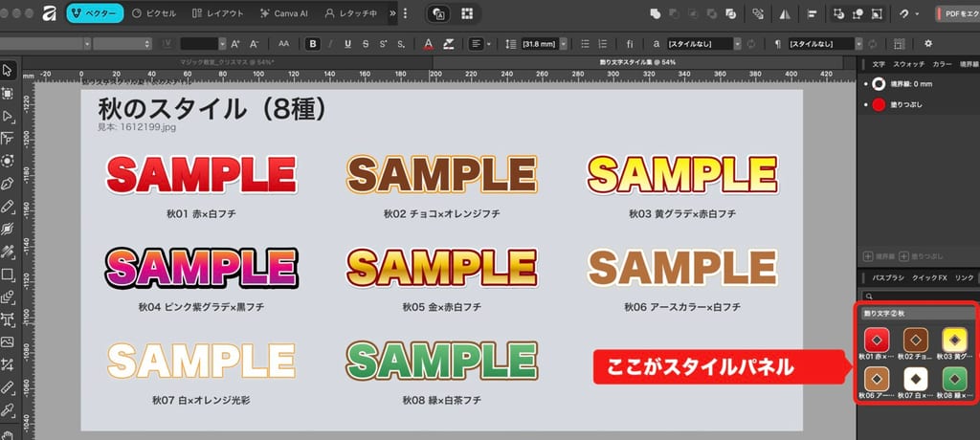This screenshot has width=980, height=440.
Task: Click the decrease font size icon
Action: point(255,44)
